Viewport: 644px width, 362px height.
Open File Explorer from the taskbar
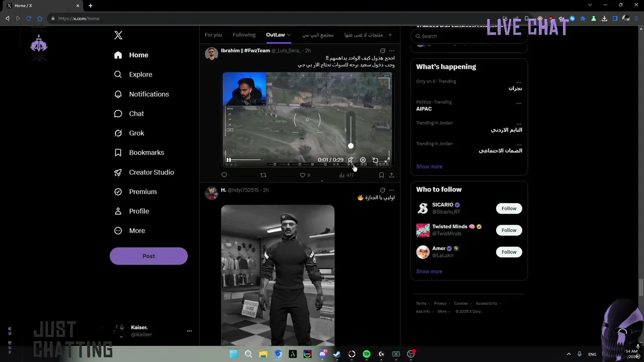[x=263, y=354]
